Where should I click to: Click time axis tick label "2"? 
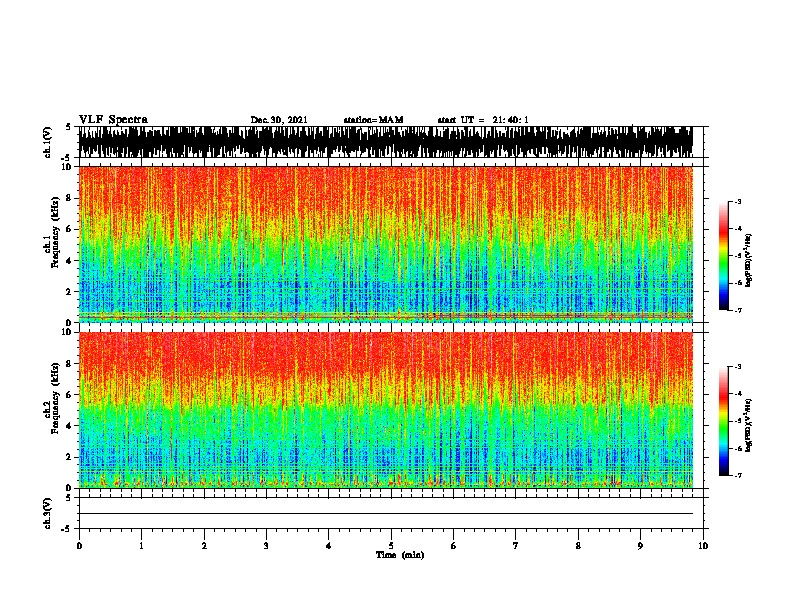(x=204, y=546)
